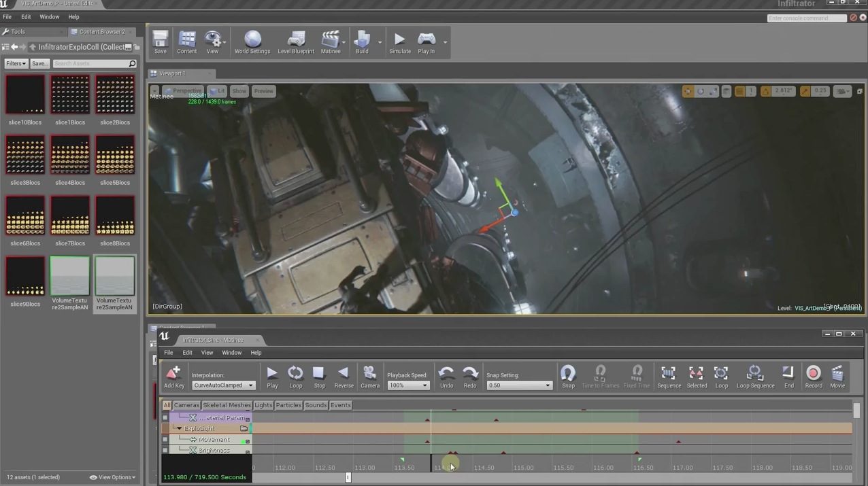The image size is (868, 486).
Task: Open the Interpolation CurveAutoClamped dropdown
Action: click(x=224, y=385)
